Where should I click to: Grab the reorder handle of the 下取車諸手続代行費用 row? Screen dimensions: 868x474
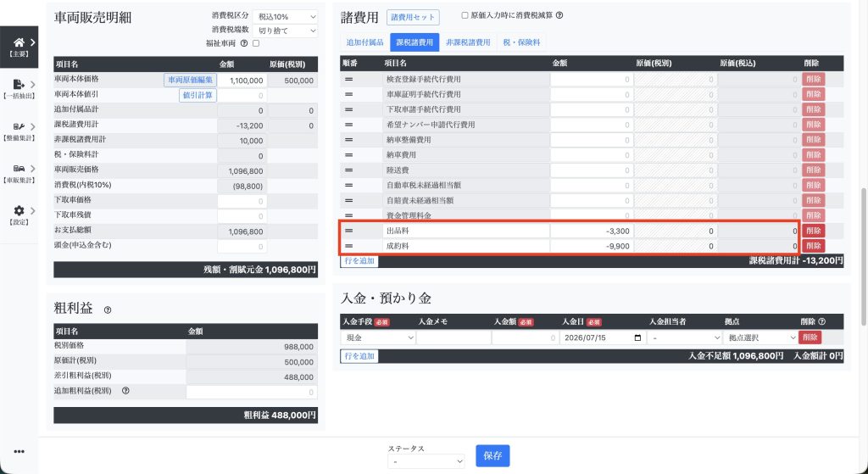(x=348, y=109)
